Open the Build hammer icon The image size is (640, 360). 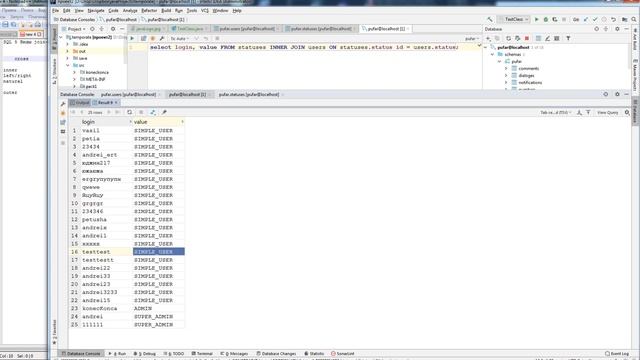[x=490, y=19]
